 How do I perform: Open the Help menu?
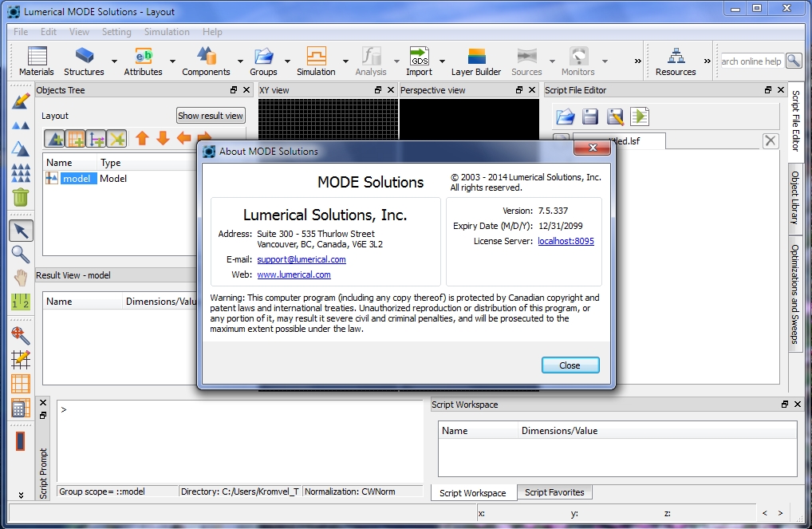click(212, 32)
